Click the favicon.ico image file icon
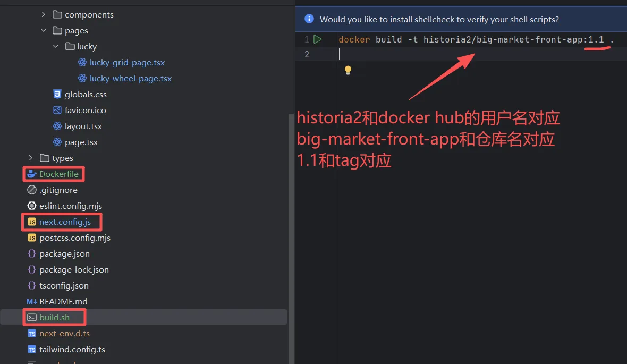 (x=57, y=110)
